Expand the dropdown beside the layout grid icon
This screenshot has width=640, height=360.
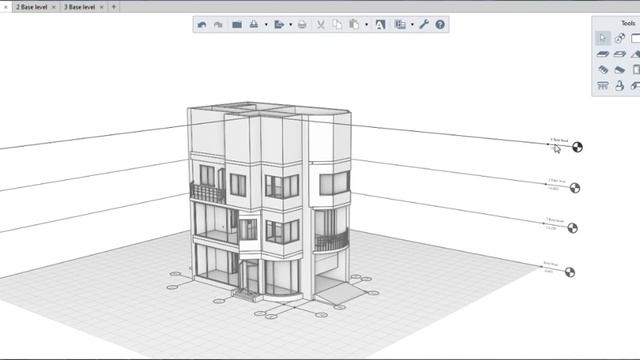pyautogui.click(x=412, y=25)
